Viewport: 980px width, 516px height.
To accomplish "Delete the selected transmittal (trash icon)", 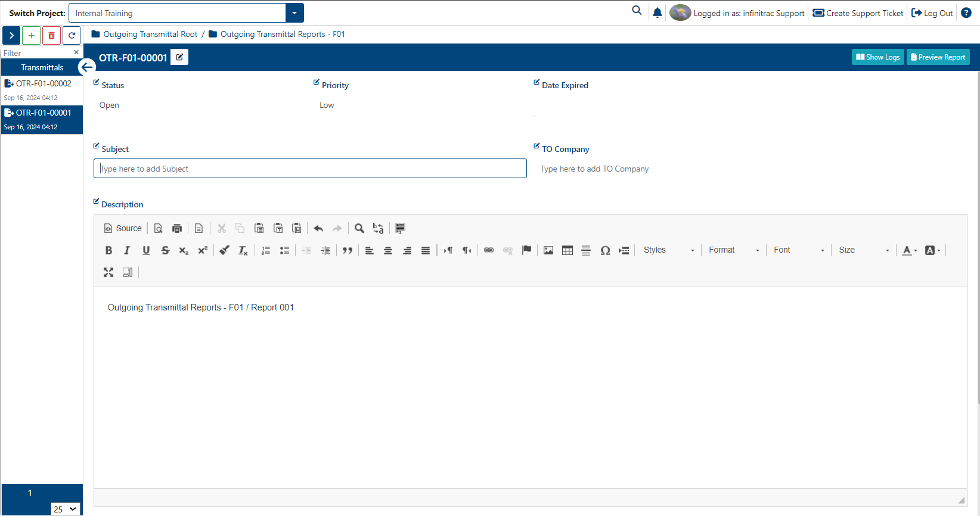I will (52, 36).
